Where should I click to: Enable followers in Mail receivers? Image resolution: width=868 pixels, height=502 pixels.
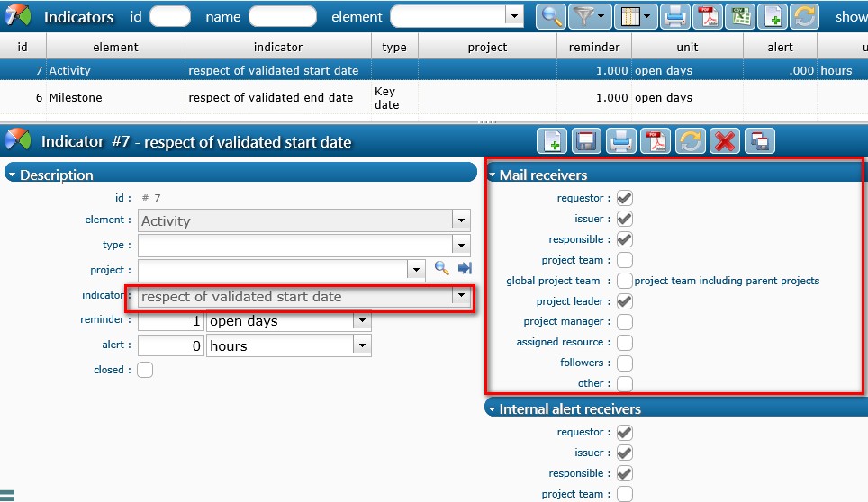tap(624, 363)
